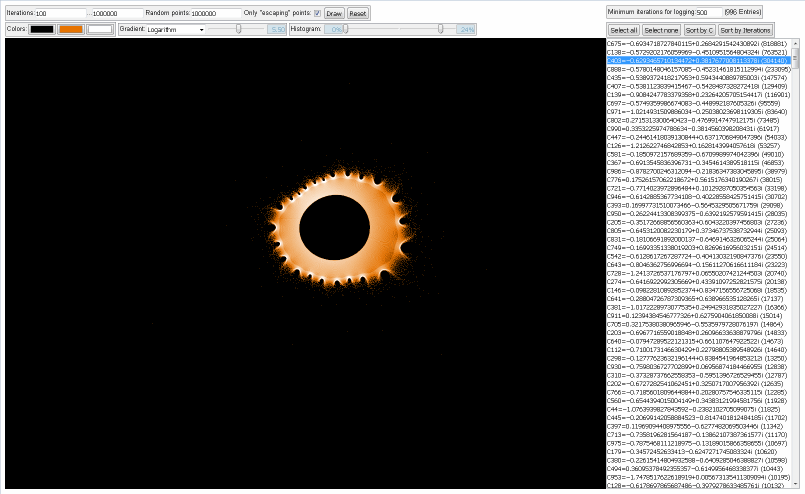
Task: Click the orange color swatch
Action: coord(71,30)
